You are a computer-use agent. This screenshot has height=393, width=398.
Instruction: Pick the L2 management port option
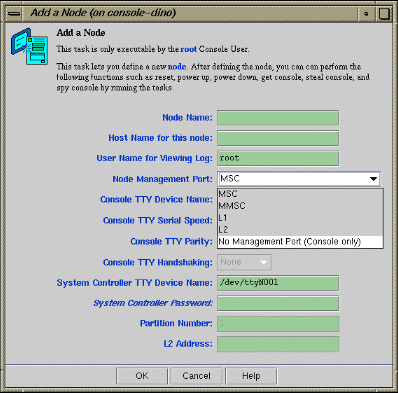[x=300, y=230]
